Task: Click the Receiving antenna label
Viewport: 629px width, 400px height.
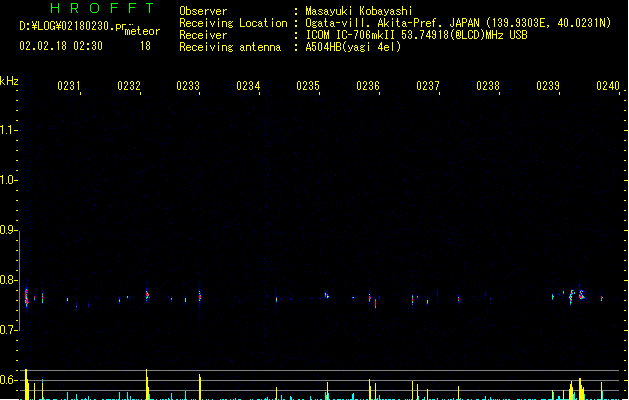Action: click(230, 47)
